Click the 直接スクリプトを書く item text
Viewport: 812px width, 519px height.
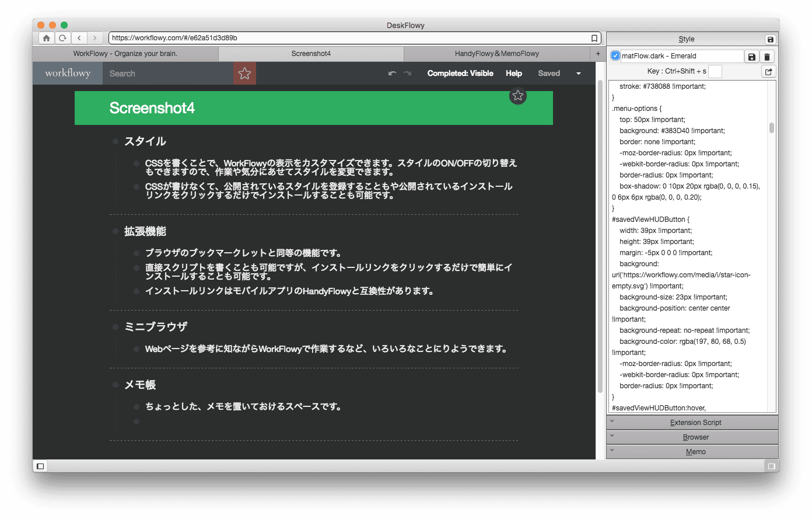pos(329,271)
